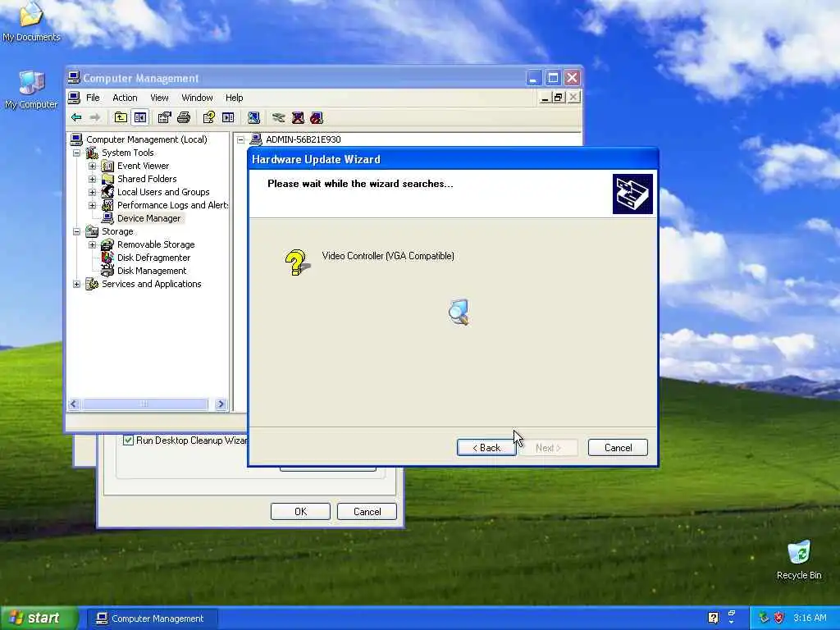Select Shared Folders in the tree
The height and width of the screenshot is (630, 840).
click(x=147, y=179)
